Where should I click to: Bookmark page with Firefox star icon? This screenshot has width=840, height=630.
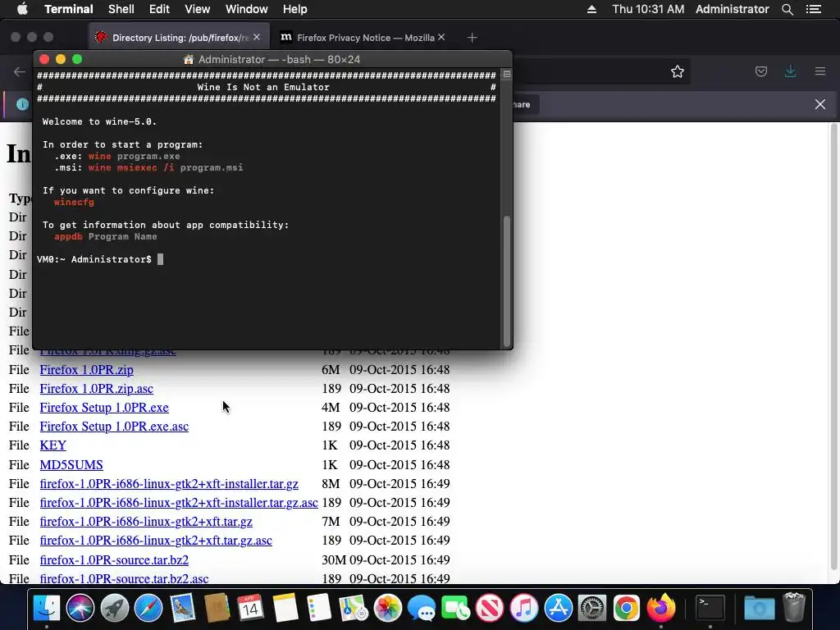(x=677, y=72)
